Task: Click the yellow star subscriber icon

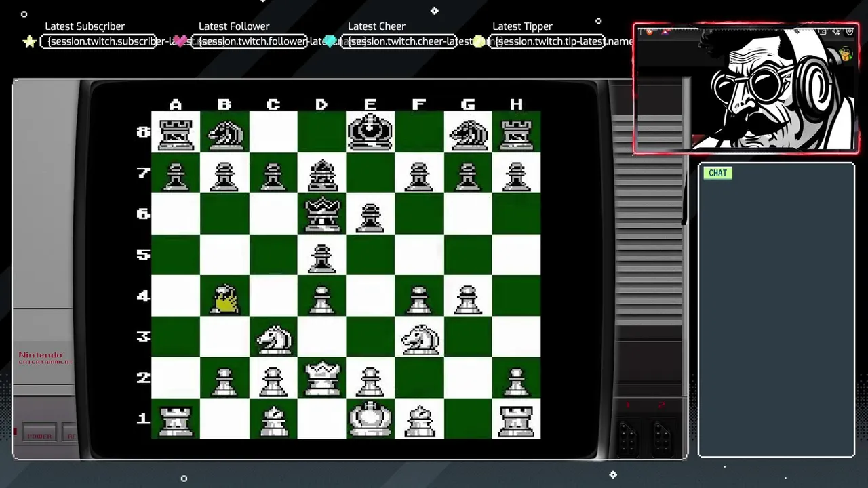Action: (x=29, y=42)
